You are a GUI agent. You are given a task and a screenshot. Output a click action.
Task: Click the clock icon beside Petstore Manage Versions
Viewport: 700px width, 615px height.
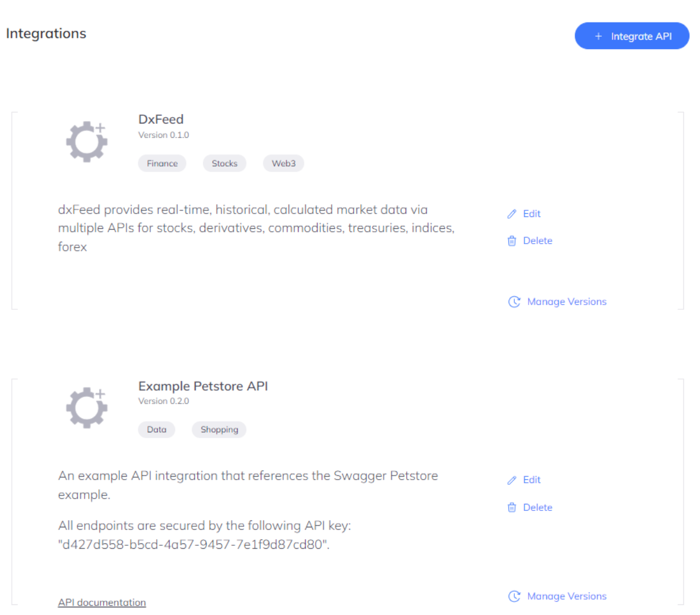click(x=514, y=596)
